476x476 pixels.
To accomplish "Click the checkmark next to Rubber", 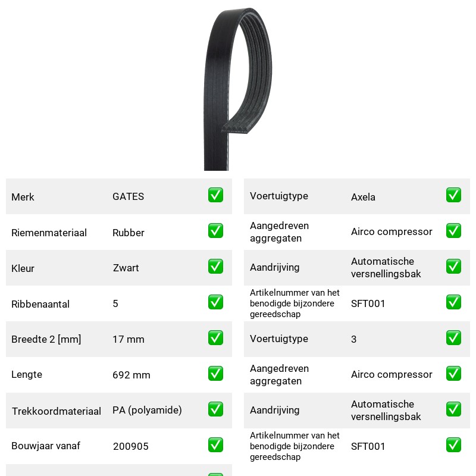I will [215, 231].
